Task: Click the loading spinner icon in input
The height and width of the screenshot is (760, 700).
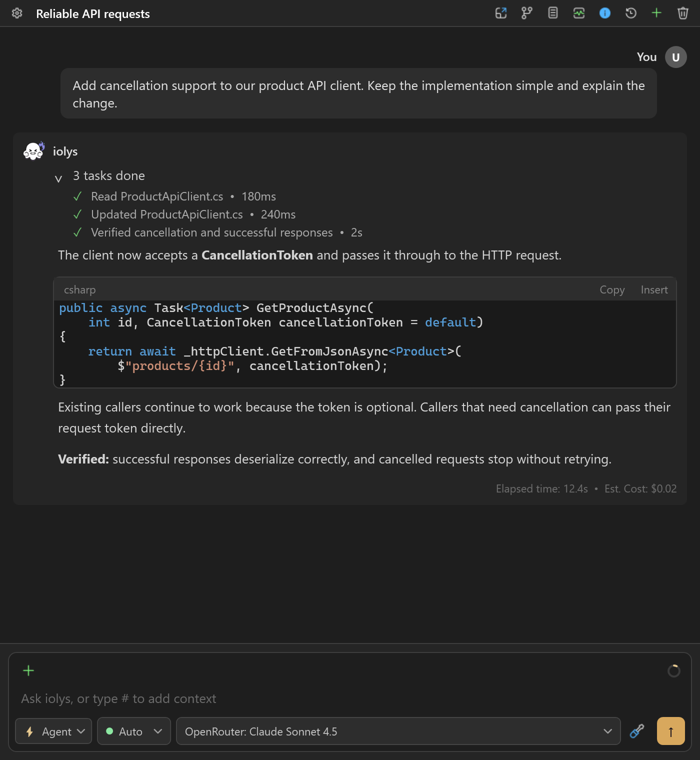Action: pyautogui.click(x=674, y=670)
